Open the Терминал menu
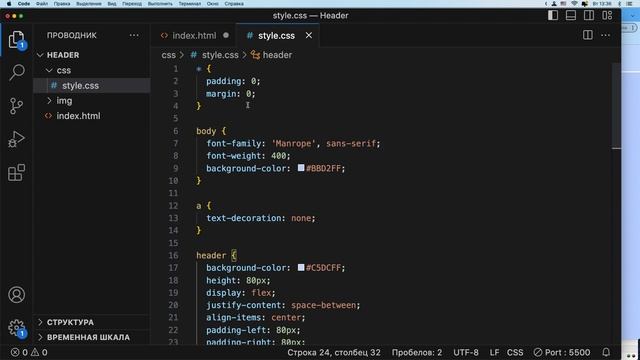This screenshot has height=360, width=640. 189,4
